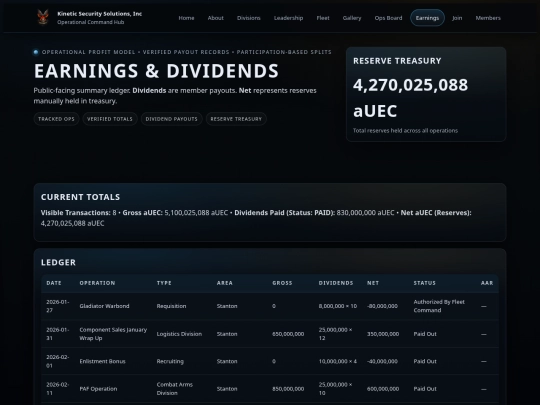Screen dimensions: 540x405
Task: Open the Members page
Action: pyautogui.click(x=488, y=18)
